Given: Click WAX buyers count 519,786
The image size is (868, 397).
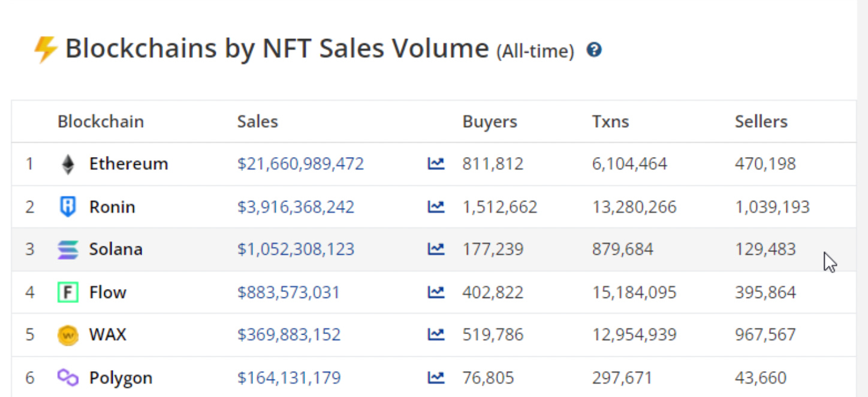Looking at the screenshot, I should [x=493, y=334].
